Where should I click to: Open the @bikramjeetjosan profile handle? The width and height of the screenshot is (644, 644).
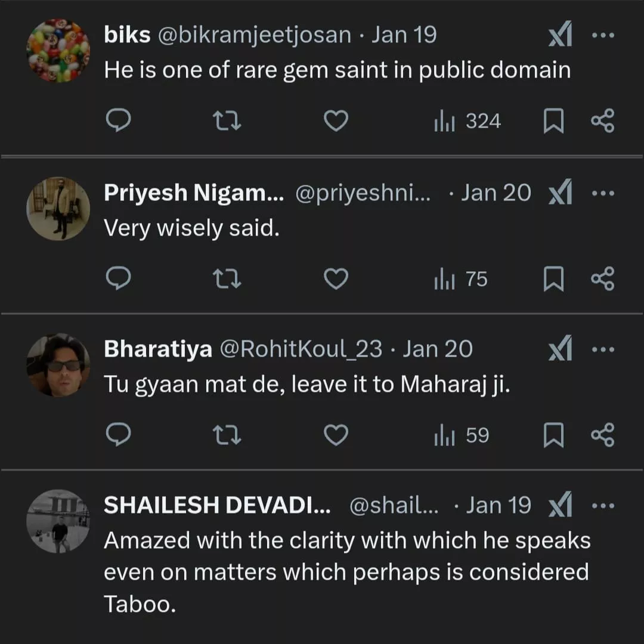click(254, 35)
